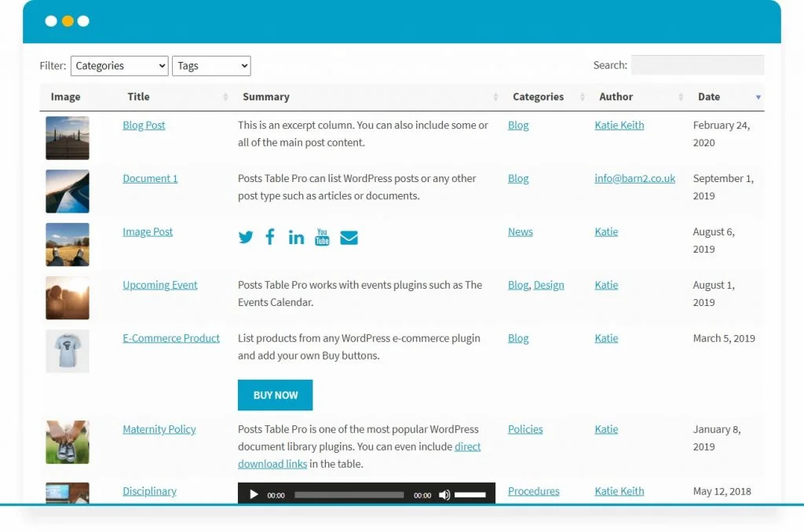804x532 pixels.
Task: Open the Image Post title link
Action: [x=148, y=231]
